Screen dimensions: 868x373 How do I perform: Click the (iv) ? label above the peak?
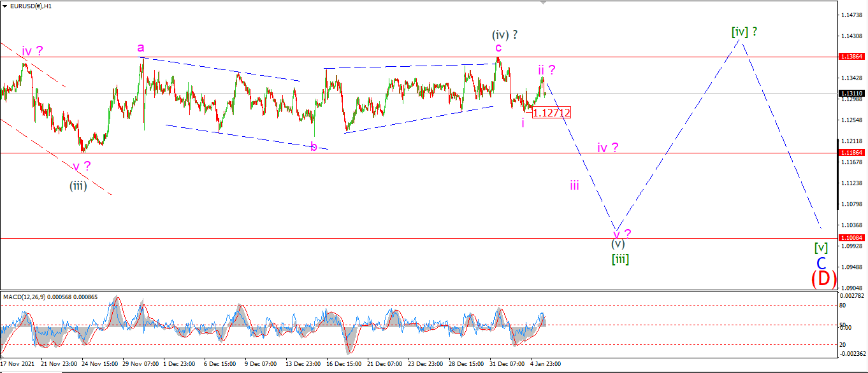(504, 34)
